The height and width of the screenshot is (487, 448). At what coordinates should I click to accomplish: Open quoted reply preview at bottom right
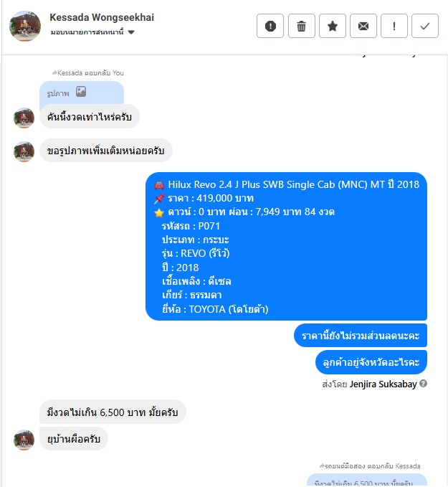367,480
